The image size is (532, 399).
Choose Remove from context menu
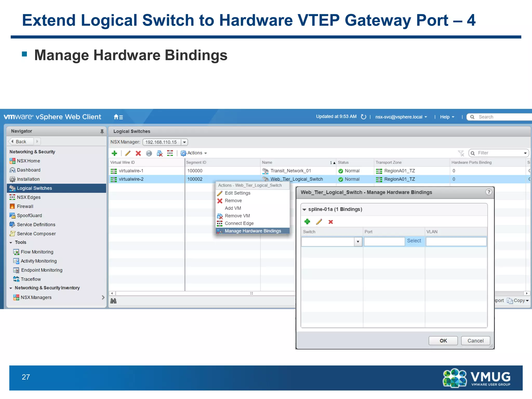(x=252, y=201)
